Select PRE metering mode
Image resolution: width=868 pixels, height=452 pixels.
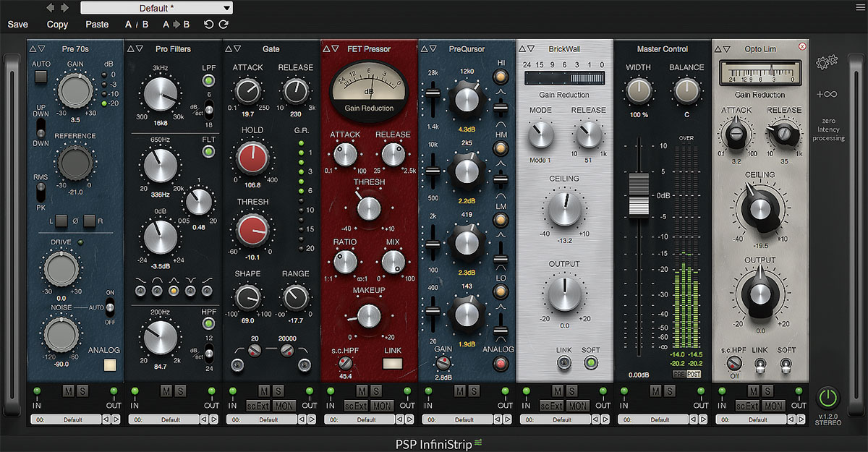point(679,374)
